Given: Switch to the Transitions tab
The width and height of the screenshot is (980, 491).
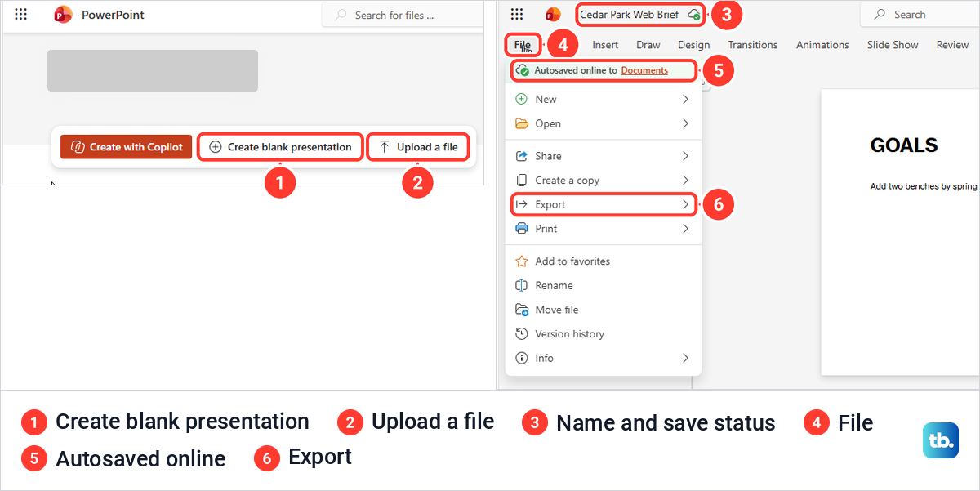Looking at the screenshot, I should pyautogui.click(x=753, y=45).
